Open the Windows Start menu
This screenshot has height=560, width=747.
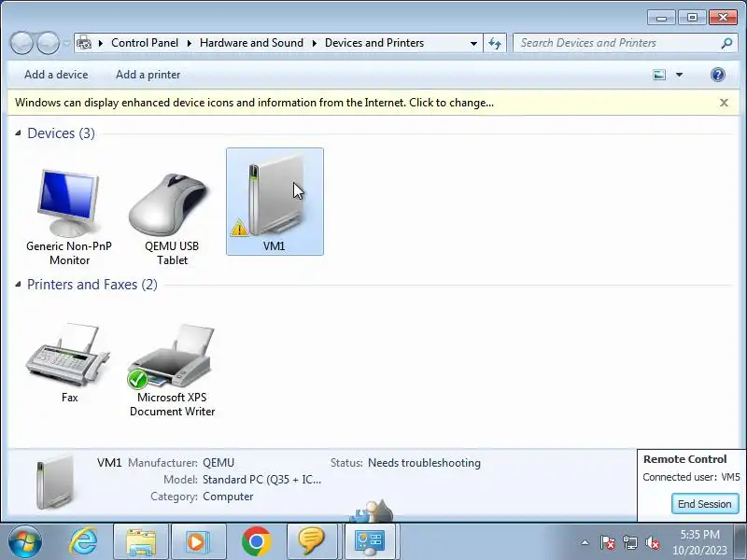point(25,541)
